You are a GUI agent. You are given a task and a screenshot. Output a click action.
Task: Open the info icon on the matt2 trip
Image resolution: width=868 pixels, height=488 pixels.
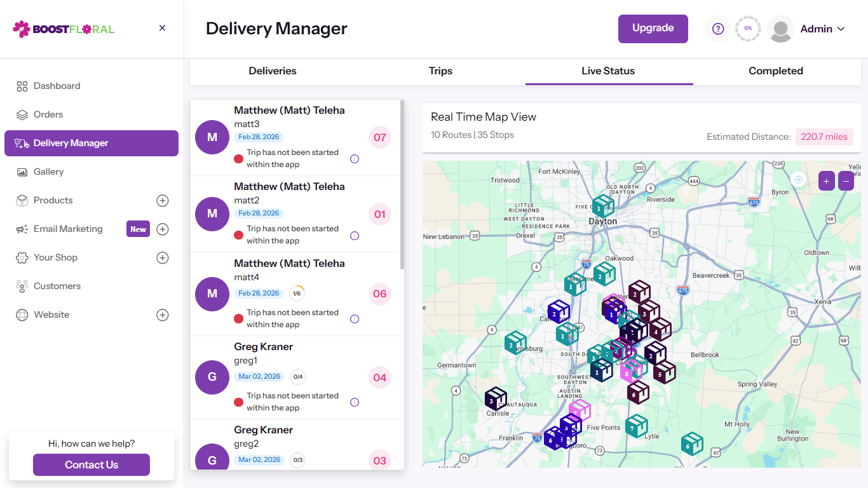[355, 236]
